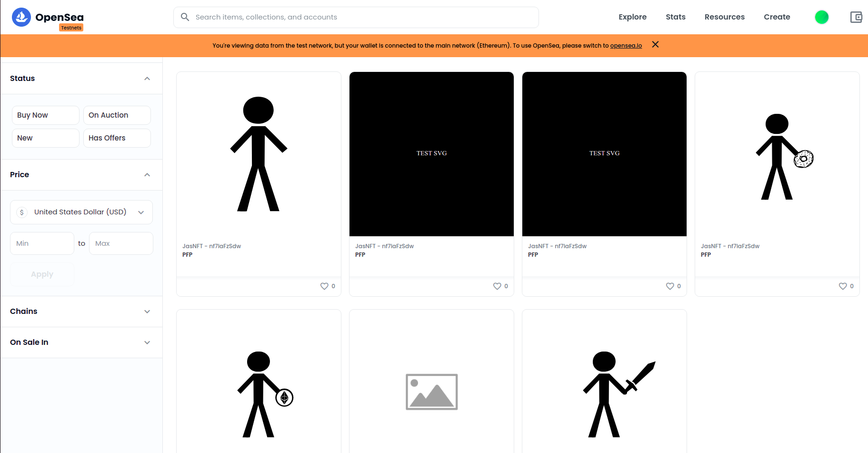Open the Resources menu
Viewport: 868px width, 453px height.
[x=725, y=17]
